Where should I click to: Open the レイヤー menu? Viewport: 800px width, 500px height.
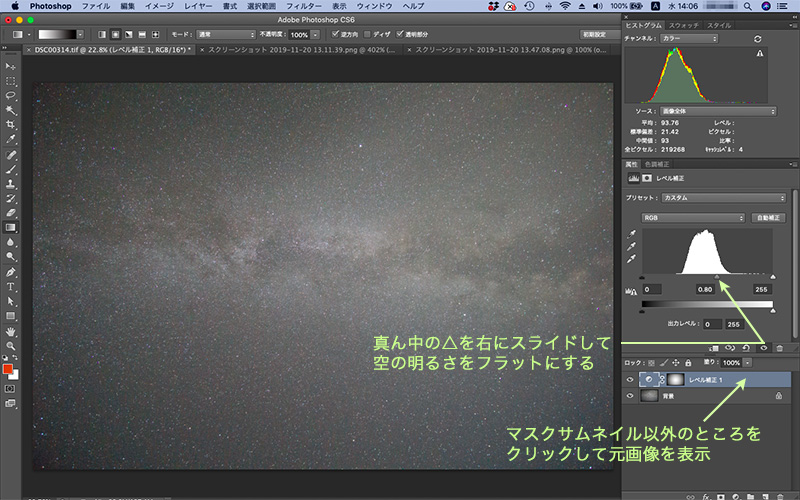click(198, 6)
